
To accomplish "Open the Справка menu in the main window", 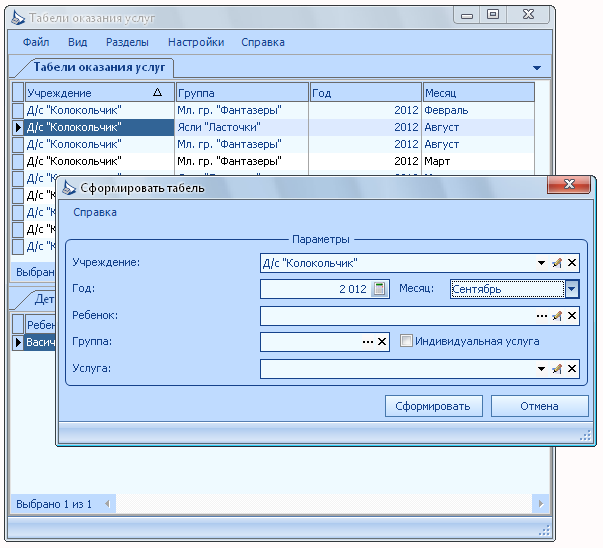I will 263,42.
